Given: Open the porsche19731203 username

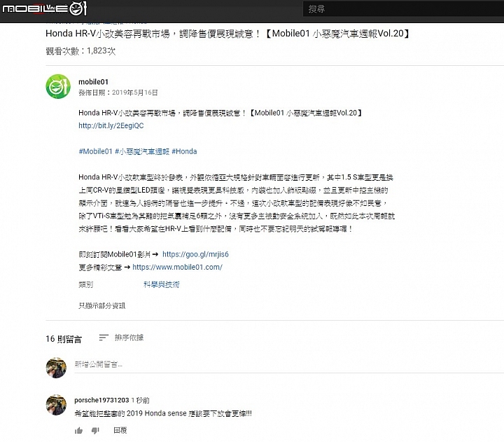Looking at the screenshot, I should [101, 400].
